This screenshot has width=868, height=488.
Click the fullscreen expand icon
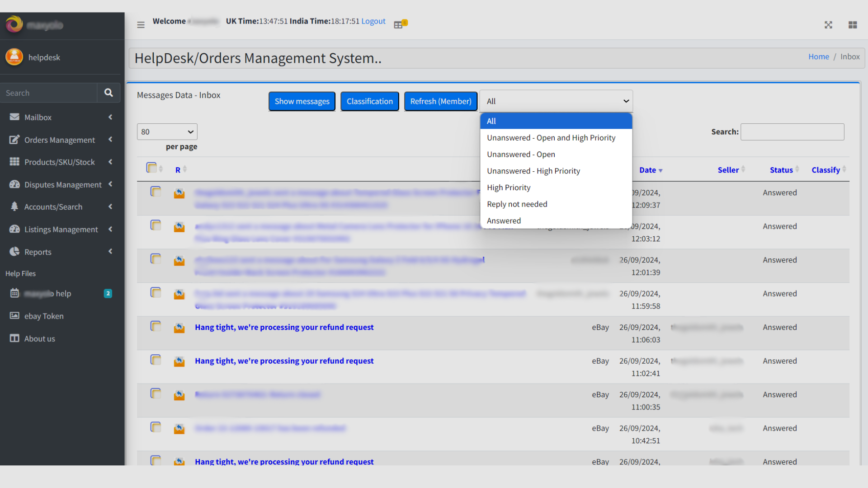click(828, 25)
